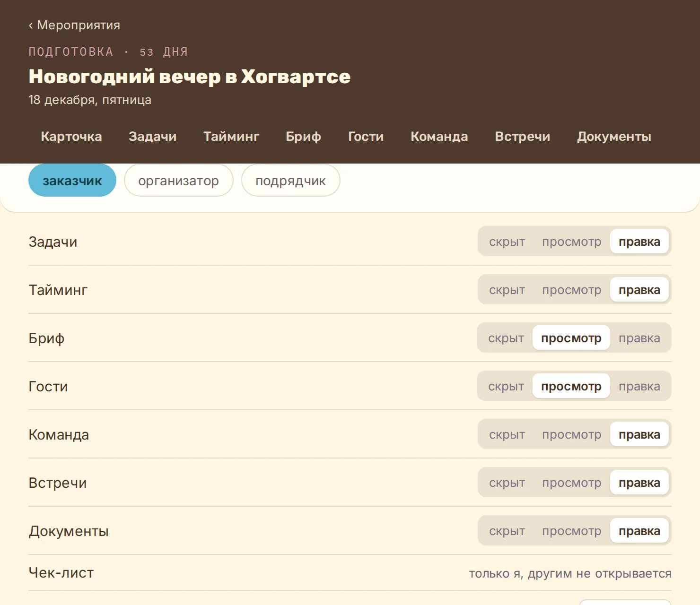Screen dimensions: 700x605
Task: Set Документы access to правка
Action: (x=639, y=531)
